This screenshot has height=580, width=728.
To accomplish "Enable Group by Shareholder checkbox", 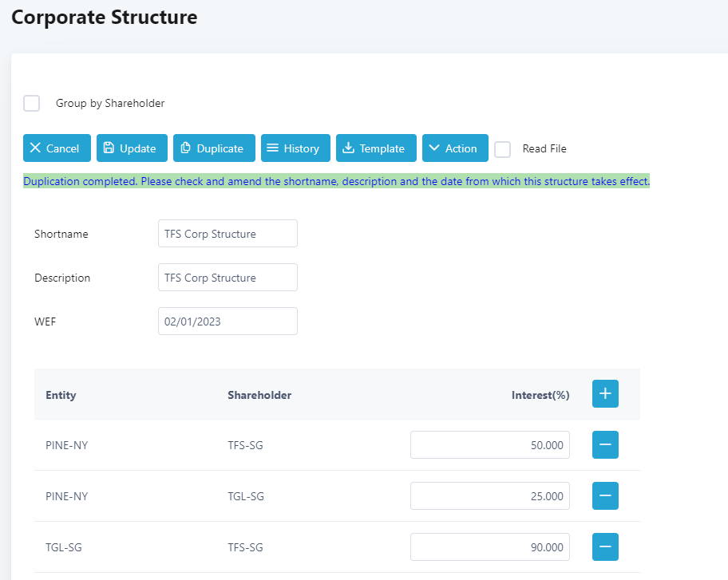I will point(32,104).
